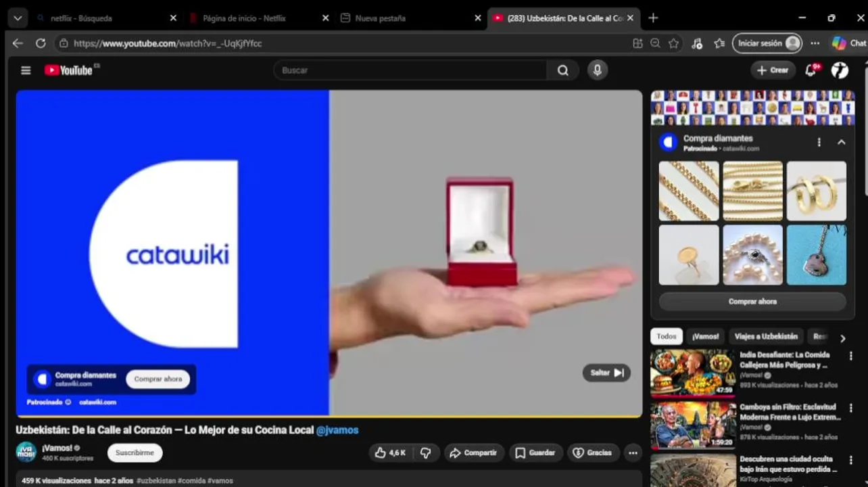868x487 pixels.
Task: Open guitar pendant product thumbnail
Action: coord(816,255)
